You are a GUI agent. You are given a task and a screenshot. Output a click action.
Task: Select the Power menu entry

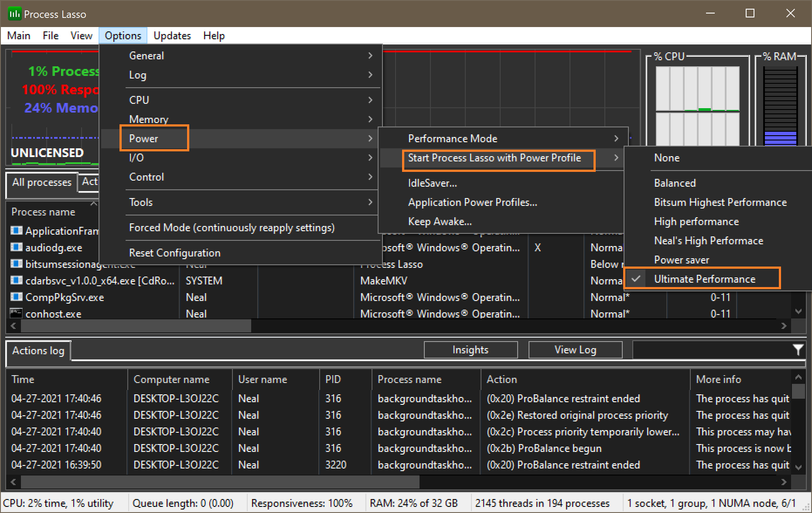tap(240, 138)
